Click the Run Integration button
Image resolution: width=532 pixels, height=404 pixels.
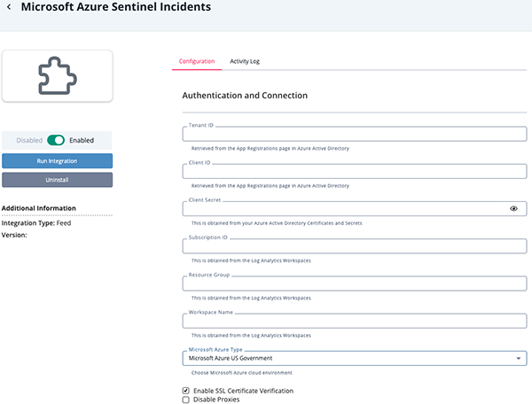click(x=57, y=161)
